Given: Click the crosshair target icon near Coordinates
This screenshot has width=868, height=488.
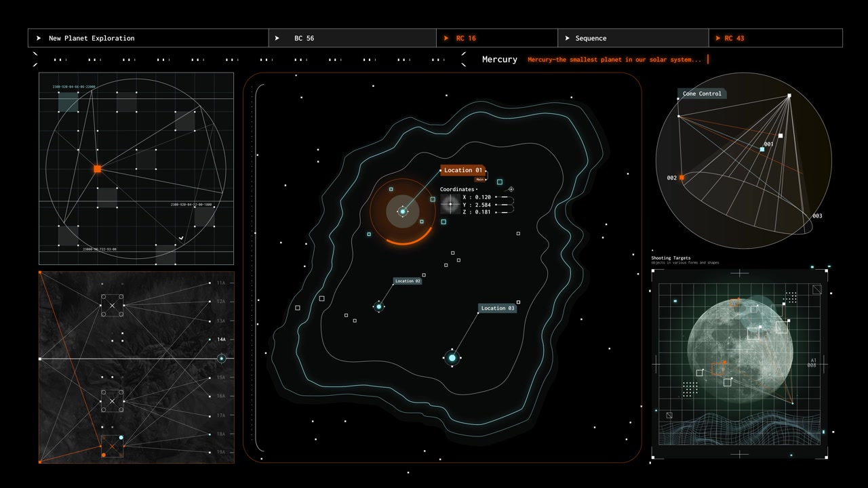Looking at the screenshot, I should [511, 189].
